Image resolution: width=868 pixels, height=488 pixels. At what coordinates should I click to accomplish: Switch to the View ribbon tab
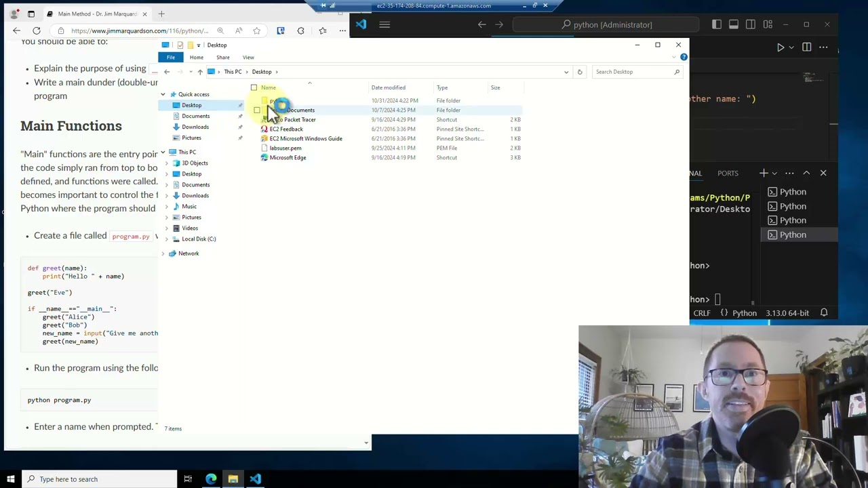click(x=248, y=58)
